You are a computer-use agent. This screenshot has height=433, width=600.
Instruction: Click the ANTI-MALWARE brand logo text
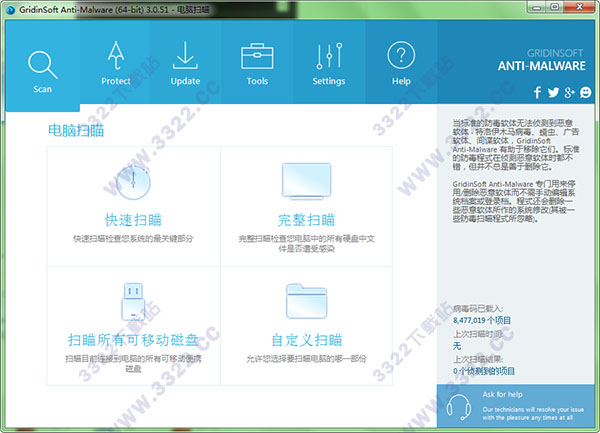click(x=541, y=66)
